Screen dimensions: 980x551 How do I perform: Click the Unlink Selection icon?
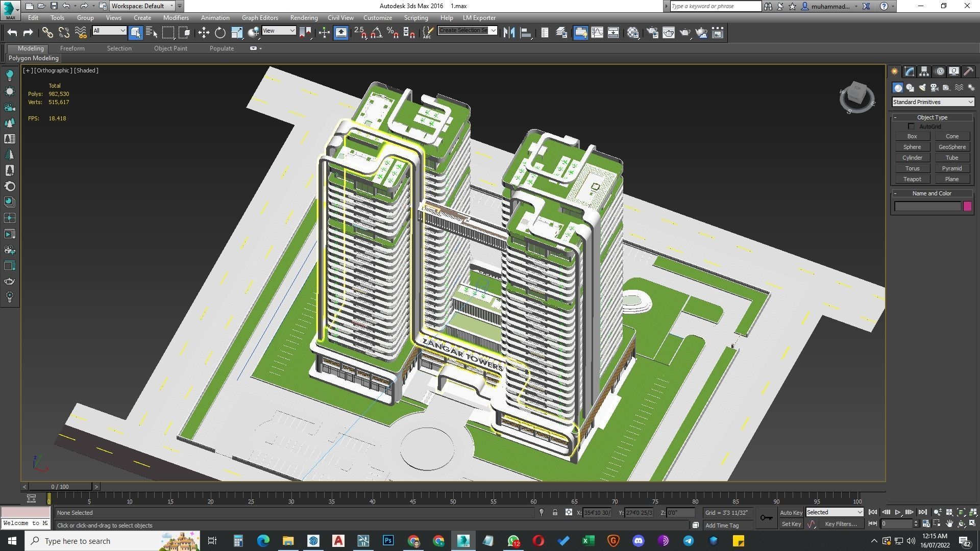64,33
